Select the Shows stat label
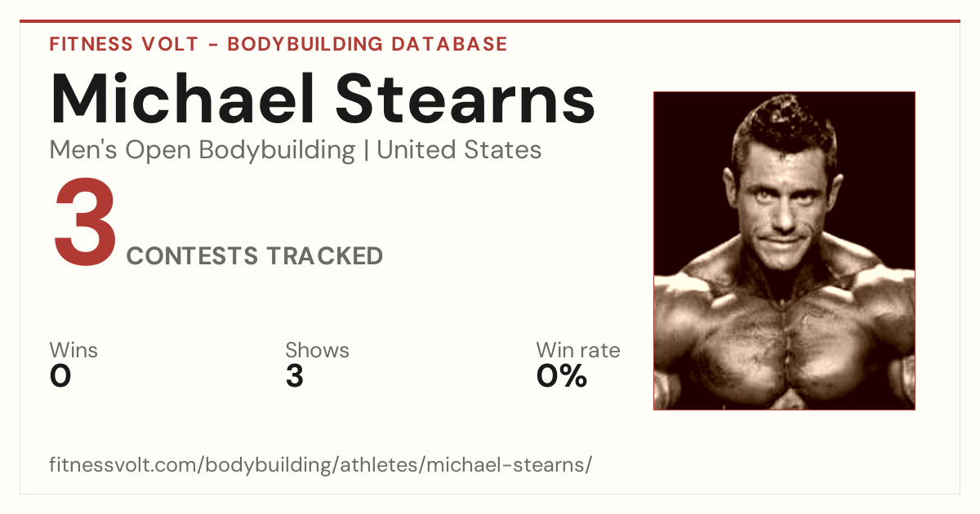The image size is (980, 514). [x=317, y=350]
